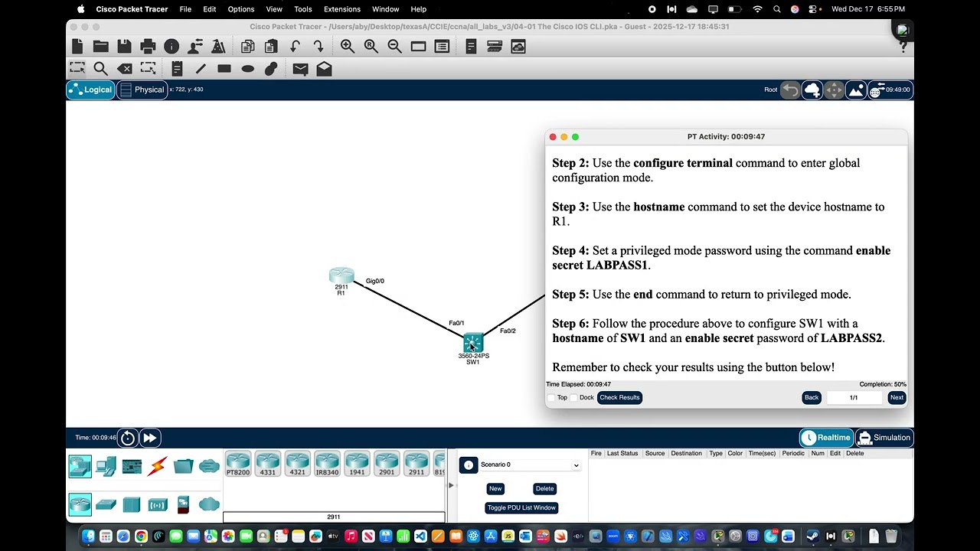The image size is (980, 551).
Task: Select the Wireless Devices subcategory icon
Action: pyautogui.click(x=158, y=504)
